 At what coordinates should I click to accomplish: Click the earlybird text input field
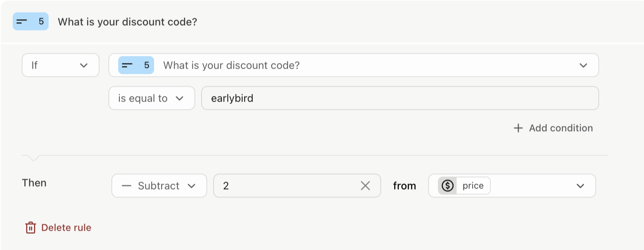(x=400, y=98)
